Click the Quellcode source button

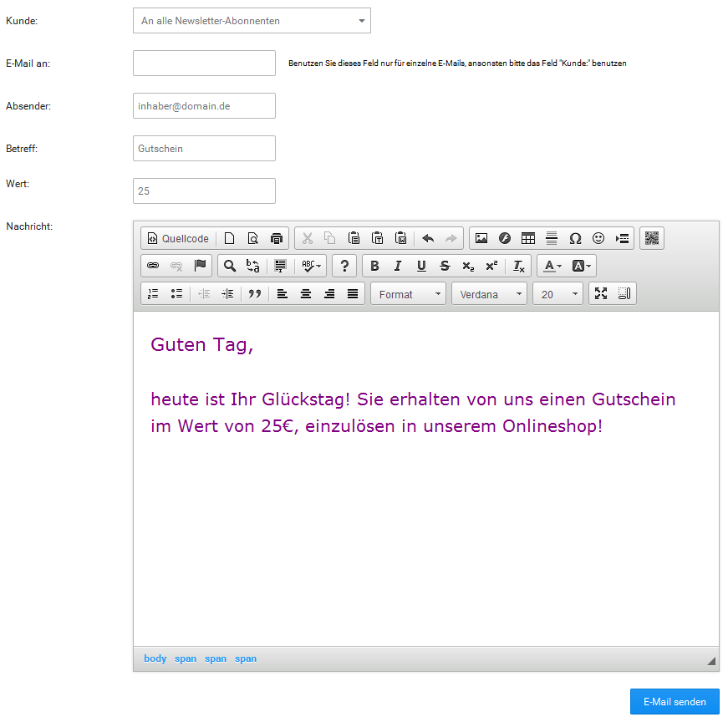pos(178,238)
